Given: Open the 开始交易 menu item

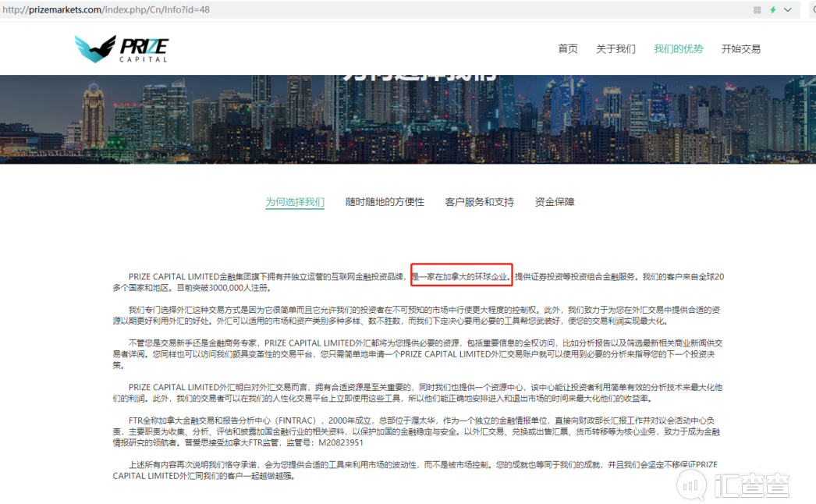Looking at the screenshot, I should [x=740, y=49].
